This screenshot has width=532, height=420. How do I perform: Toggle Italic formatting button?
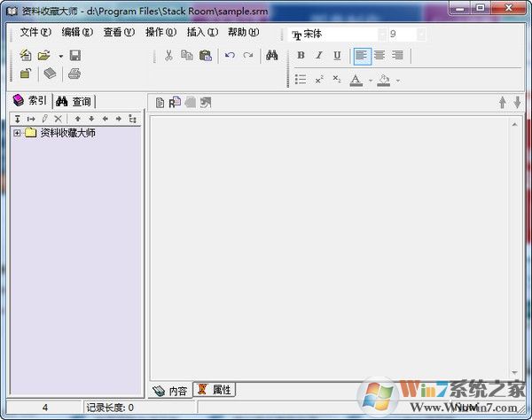click(x=319, y=55)
